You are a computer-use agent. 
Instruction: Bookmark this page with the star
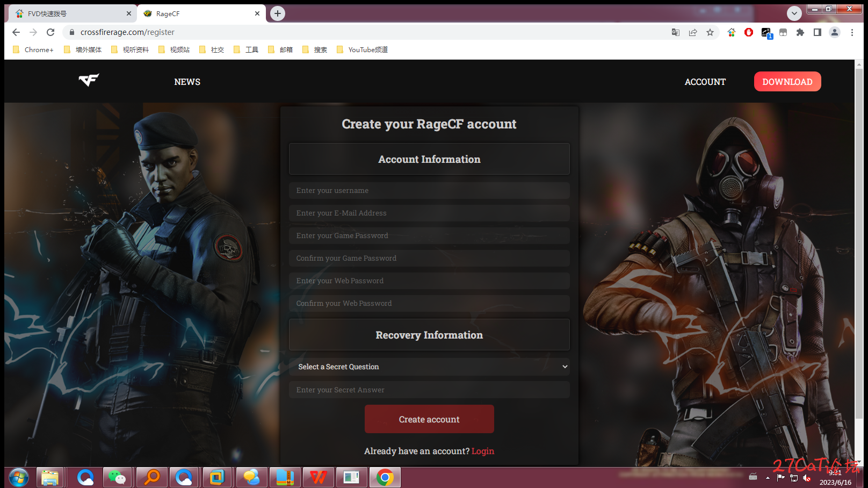(710, 32)
